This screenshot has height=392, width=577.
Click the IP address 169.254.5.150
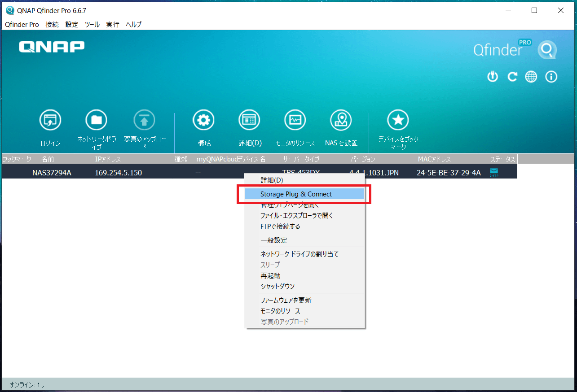pyautogui.click(x=118, y=173)
